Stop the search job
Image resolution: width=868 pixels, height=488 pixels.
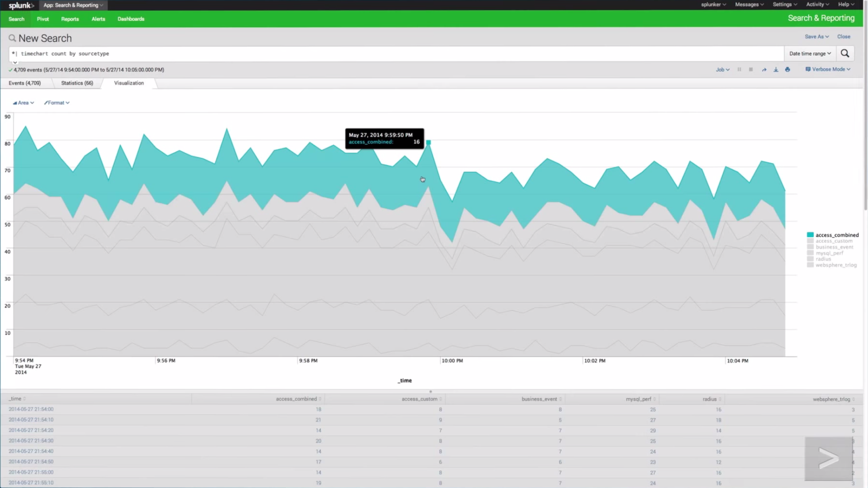[751, 70]
